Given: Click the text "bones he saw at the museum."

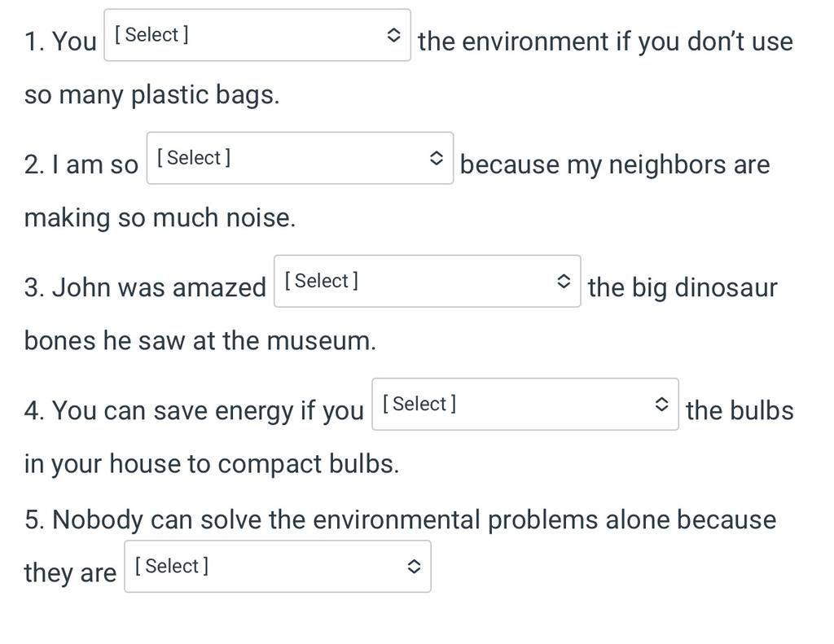Looking at the screenshot, I should pos(200,341).
